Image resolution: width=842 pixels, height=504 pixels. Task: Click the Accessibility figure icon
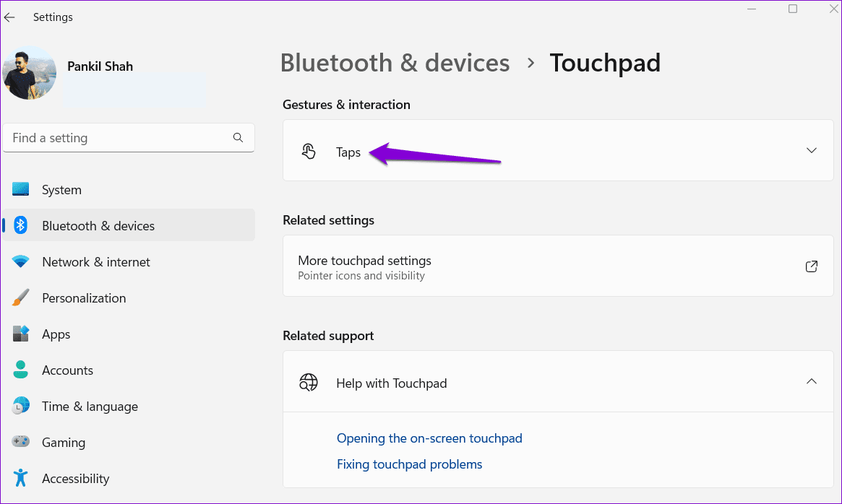coord(20,478)
